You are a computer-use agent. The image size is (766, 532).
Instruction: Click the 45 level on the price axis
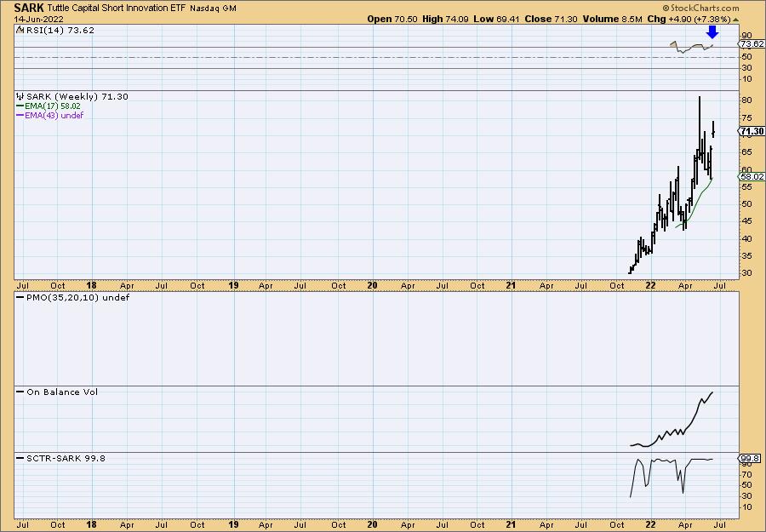tap(746, 221)
